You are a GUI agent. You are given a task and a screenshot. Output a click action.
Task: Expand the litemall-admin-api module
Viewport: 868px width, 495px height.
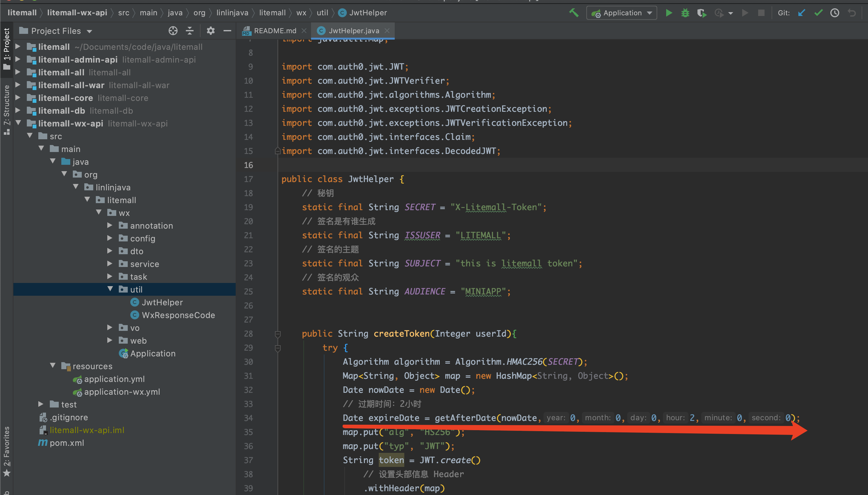click(x=18, y=59)
